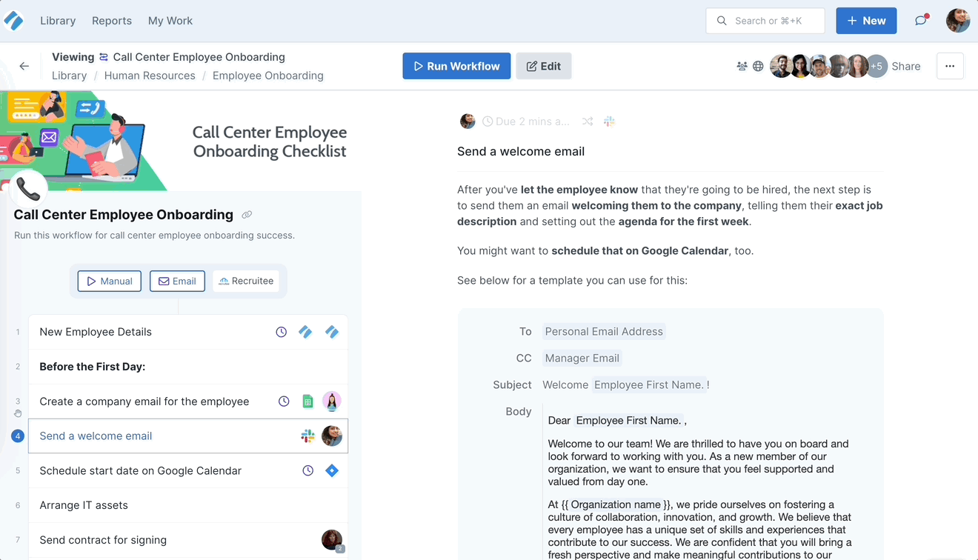
Task: Click the Google Sheets icon on company email task
Action: [x=307, y=401]
